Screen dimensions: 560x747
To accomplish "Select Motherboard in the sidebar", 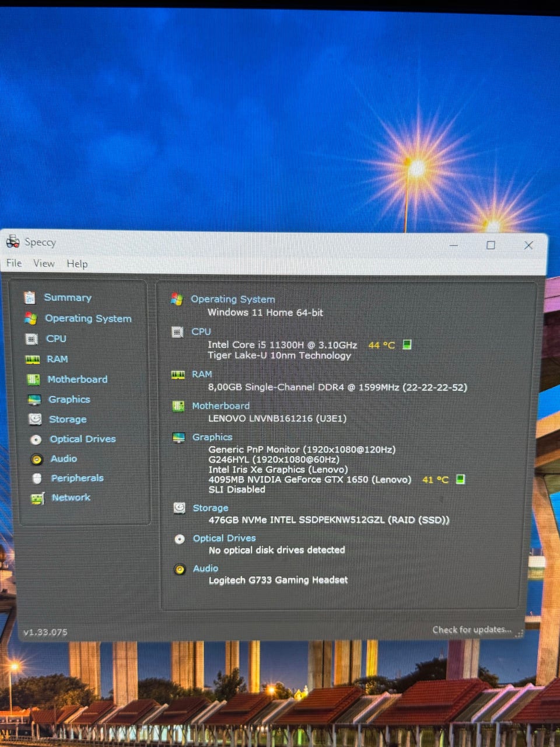I will [x=78, y=379].
